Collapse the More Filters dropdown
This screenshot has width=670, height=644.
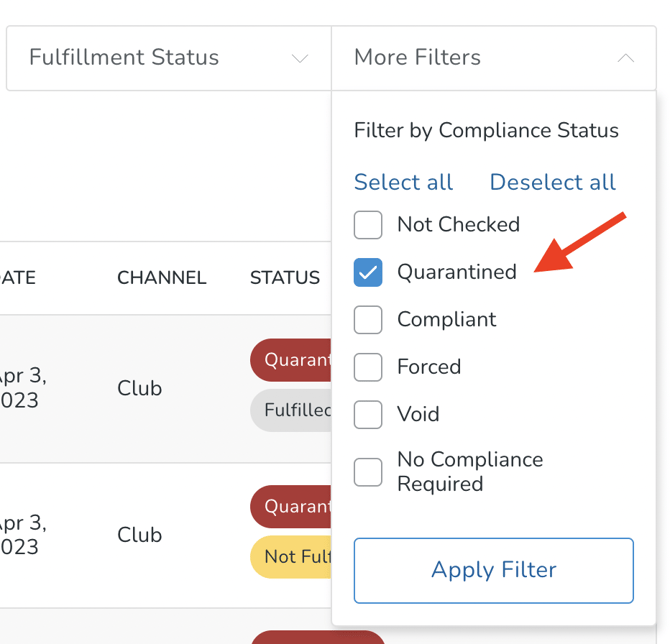(493, 58)
